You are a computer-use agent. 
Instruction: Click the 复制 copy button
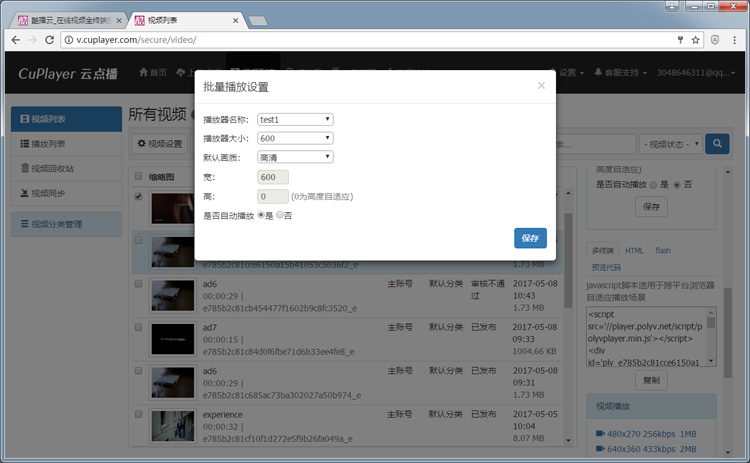(x=651, y=380)
